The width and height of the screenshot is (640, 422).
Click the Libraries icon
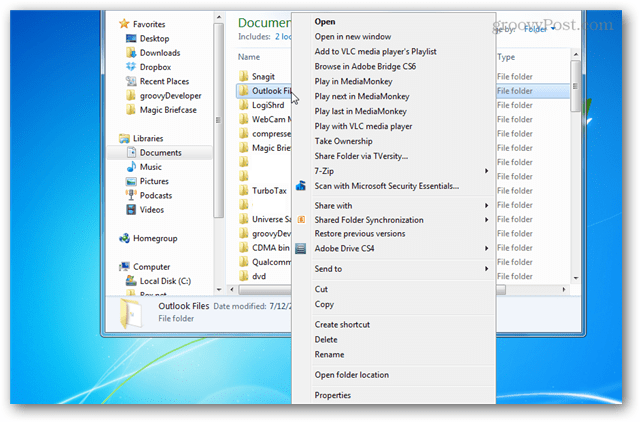click(124, 138)
